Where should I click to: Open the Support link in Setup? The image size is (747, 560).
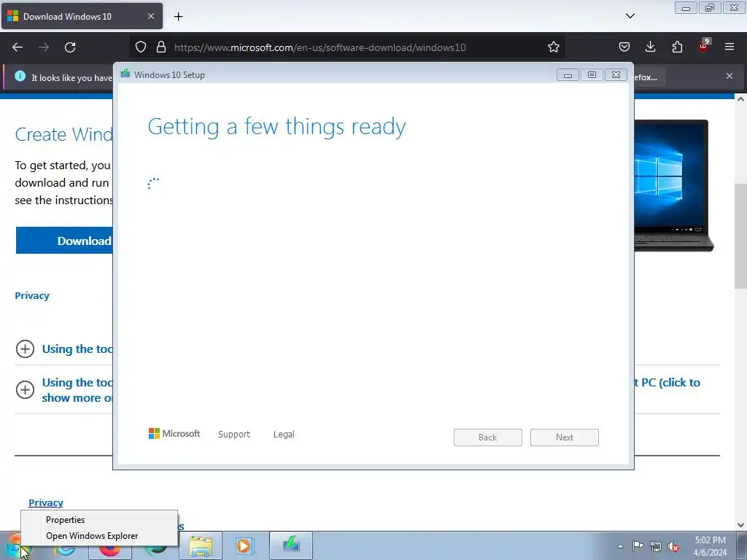(x=234, y=435)
